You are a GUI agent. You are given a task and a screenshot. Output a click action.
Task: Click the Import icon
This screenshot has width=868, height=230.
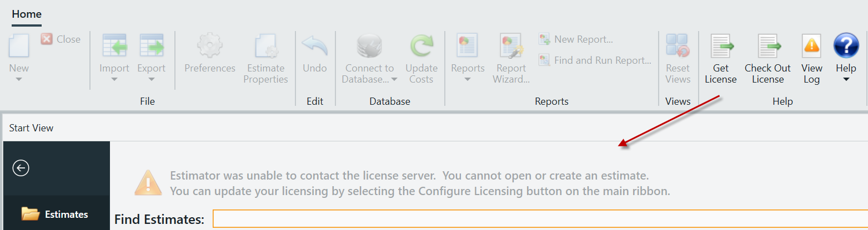(114, 45)
